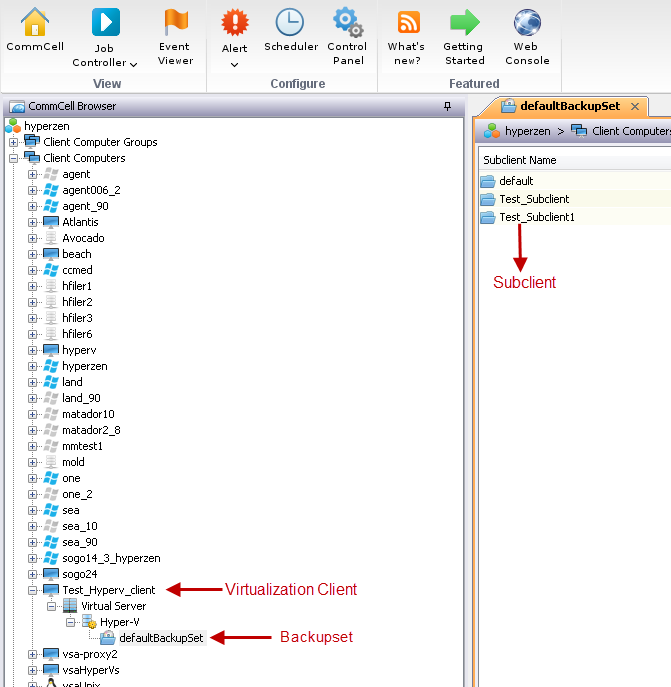Expand the hyperzen client node
The height and width of the screenshot is (687, 671).
pos(33,366)
